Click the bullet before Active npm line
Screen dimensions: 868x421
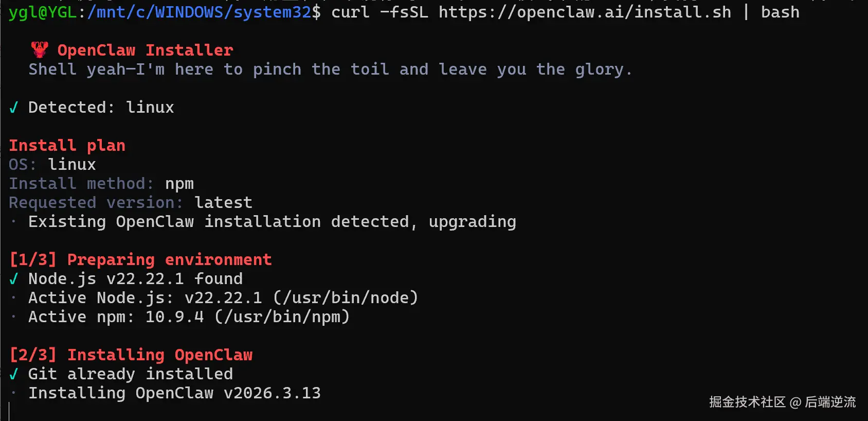point(14,317)
